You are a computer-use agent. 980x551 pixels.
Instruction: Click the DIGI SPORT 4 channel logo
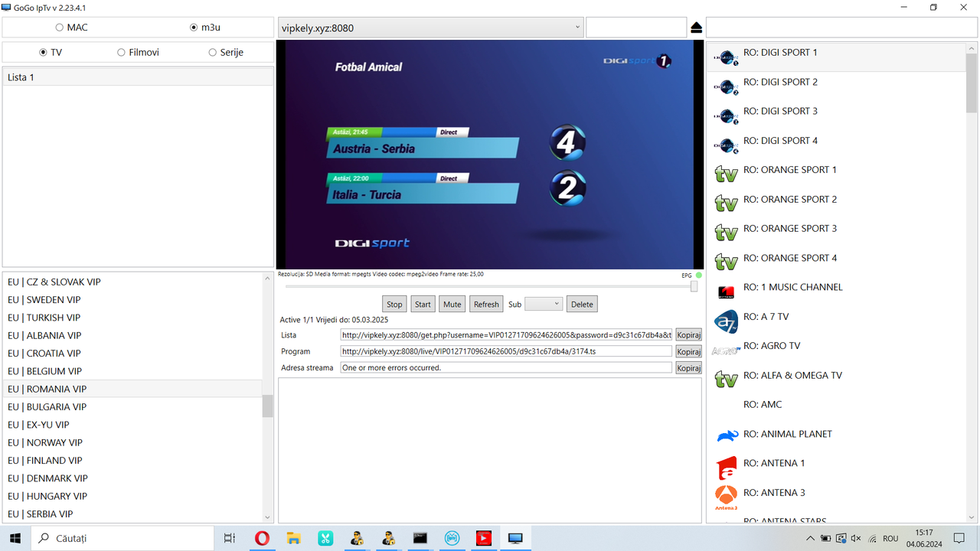point(726,145)
